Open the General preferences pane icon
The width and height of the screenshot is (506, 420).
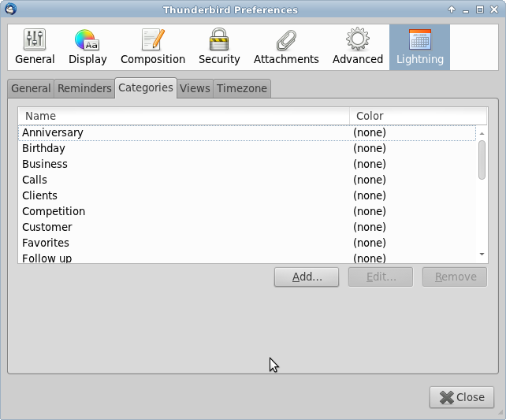35,47
